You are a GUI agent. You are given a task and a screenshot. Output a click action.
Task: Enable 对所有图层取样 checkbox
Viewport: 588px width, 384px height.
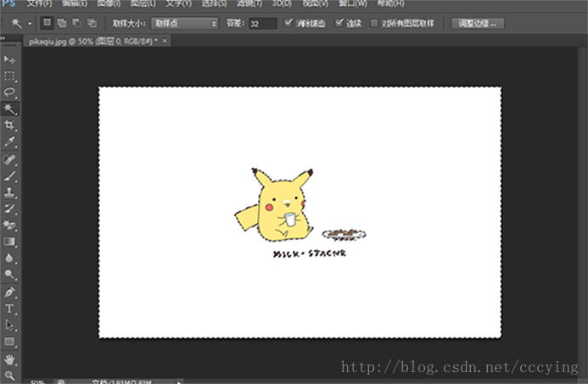[x=374, y=23]
